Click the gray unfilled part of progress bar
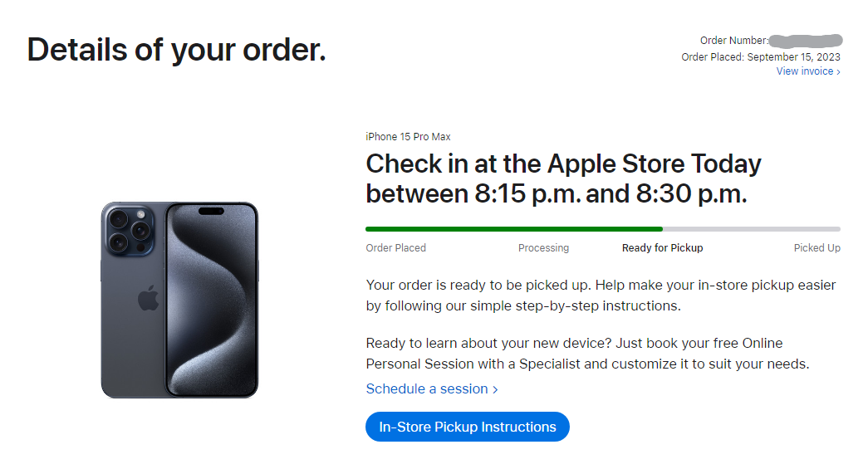Viewport: 868px width, 469px height. 752,229
